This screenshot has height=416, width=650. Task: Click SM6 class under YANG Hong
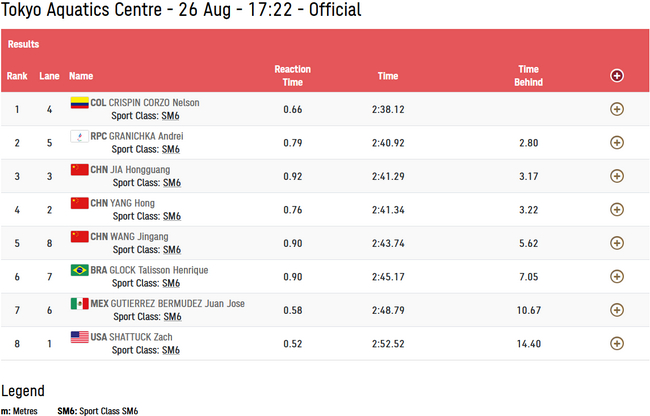click(172, 217)
